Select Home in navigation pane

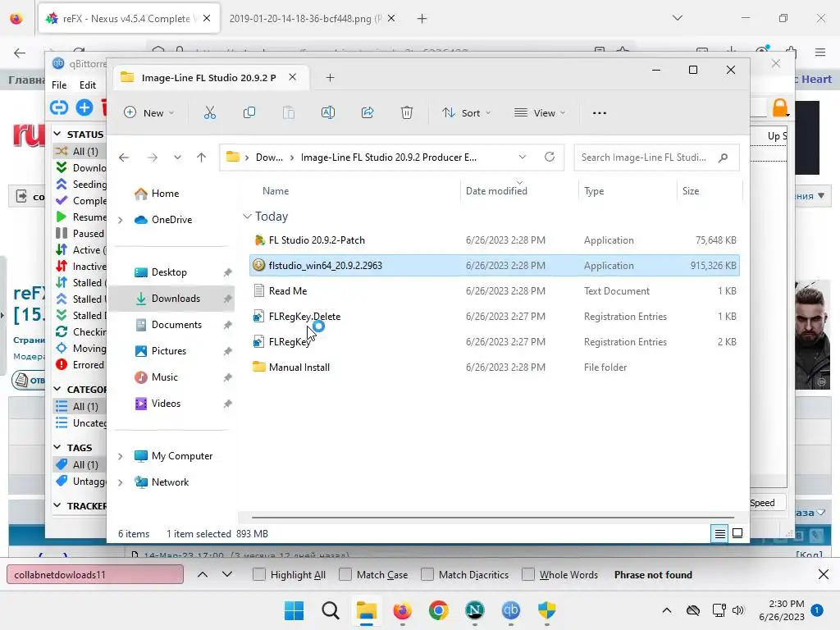165,194
